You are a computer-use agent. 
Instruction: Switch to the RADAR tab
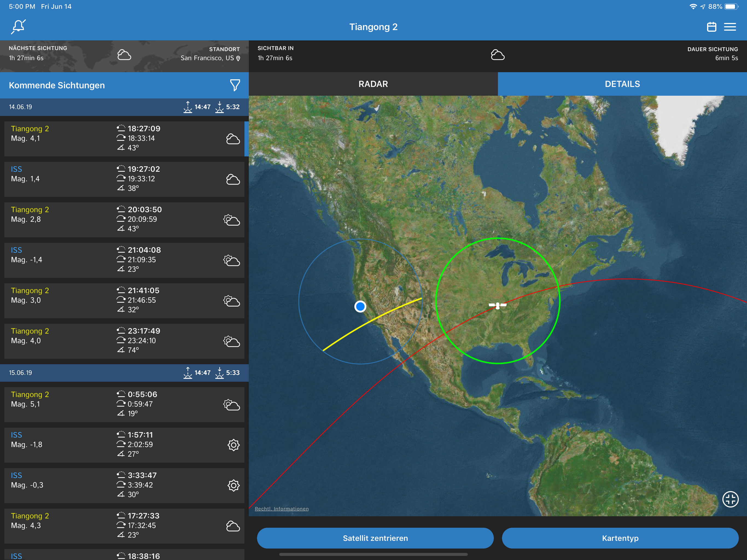point(373,84)
